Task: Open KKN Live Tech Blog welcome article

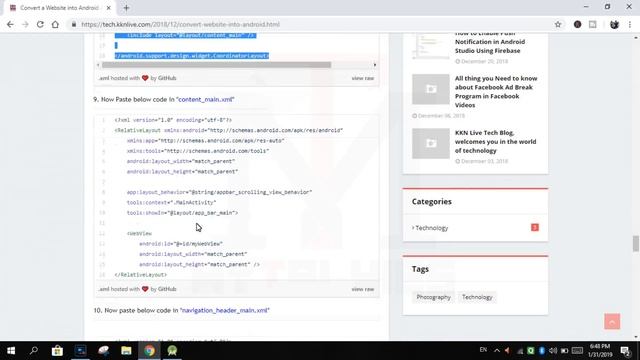Action: [496, 142]
